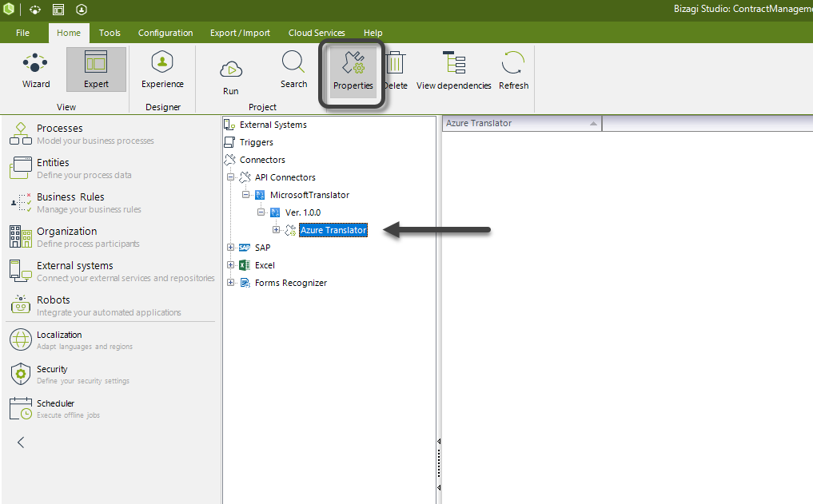
Task: Select API Connectors tree item
Action: coord(285,177)
